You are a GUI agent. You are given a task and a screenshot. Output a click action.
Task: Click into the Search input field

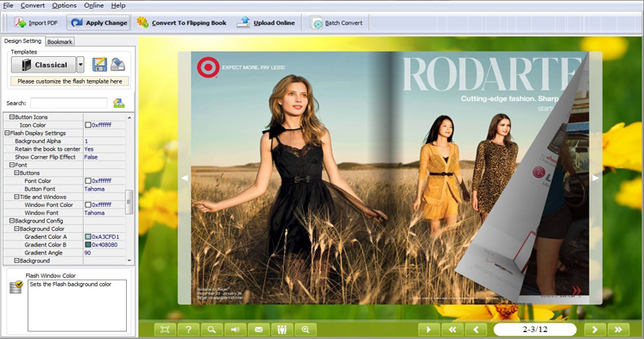tap(69, 103)
